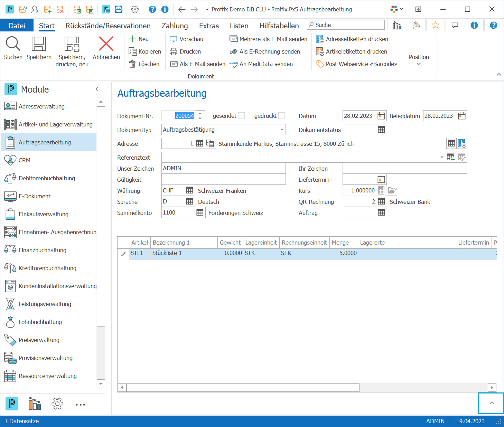504x427 pixels.
Task: Save the document with Speichern
Action: [x=39, y=48]
